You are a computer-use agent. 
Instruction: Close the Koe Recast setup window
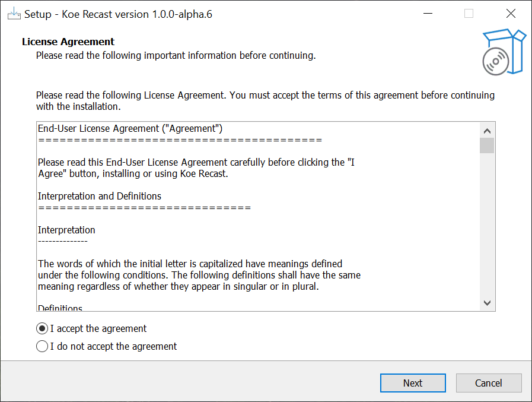(511, 14)
